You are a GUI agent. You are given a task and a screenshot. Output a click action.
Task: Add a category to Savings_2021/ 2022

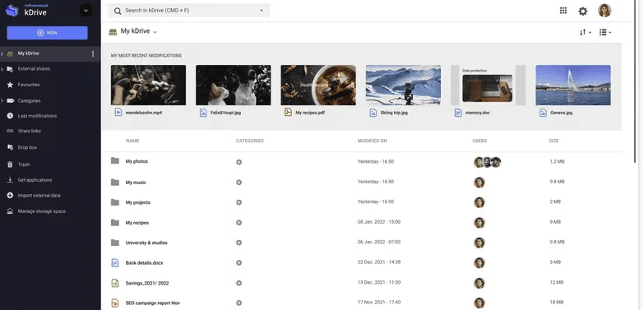(x=239, y=283)
